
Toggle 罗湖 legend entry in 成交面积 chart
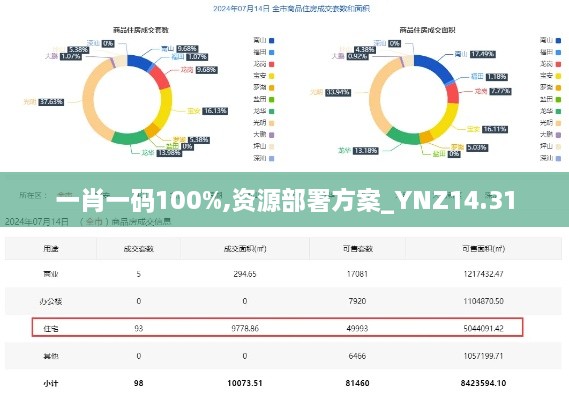point(550,87)
